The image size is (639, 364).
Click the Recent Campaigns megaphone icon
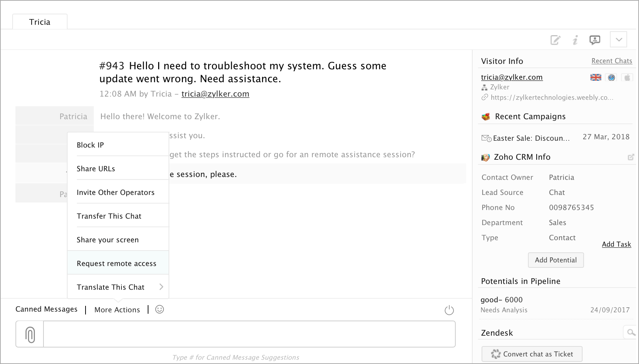[x=486, y=117]
